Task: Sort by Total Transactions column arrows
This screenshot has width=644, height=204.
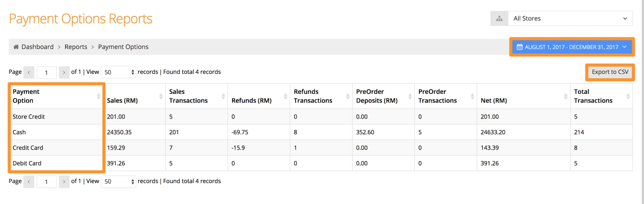Action: pos(628,96)
